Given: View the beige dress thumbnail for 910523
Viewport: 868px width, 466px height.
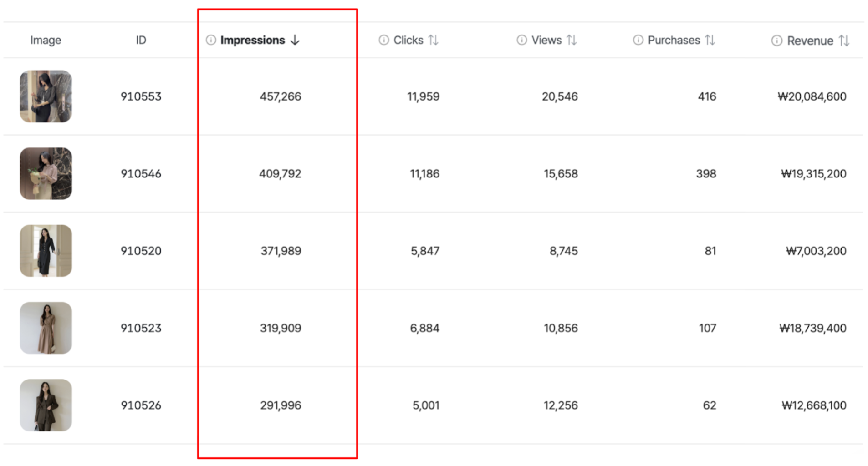Looking at the screenshot, I should coord(46,328).
